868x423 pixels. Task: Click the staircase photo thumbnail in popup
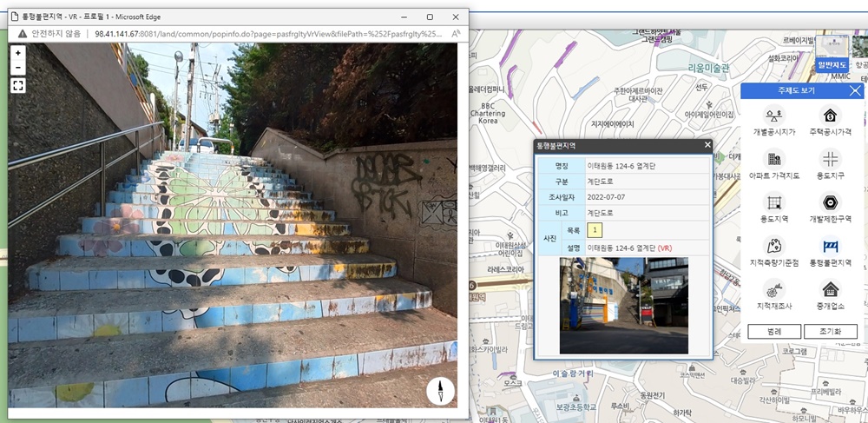[x=624, y=306]
